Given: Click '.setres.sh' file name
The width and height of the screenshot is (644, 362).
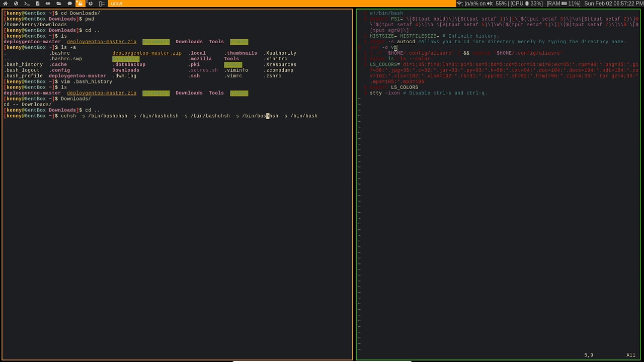Looking at the screenshot, I should [203, 70].
